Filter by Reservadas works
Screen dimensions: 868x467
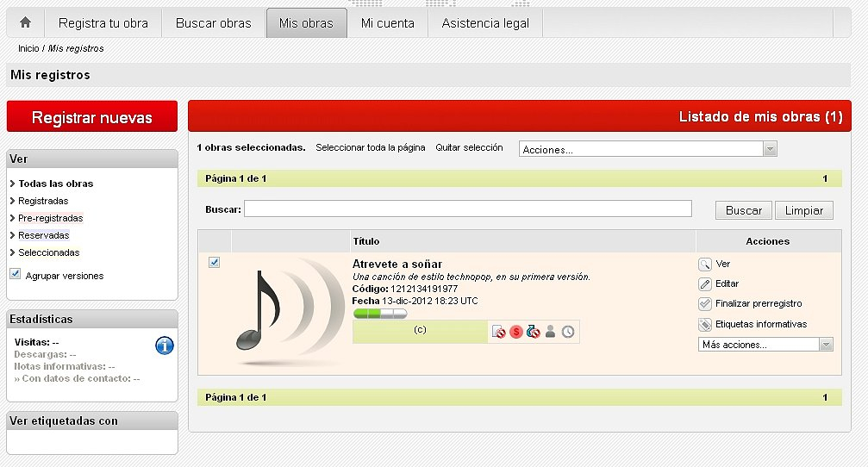tap(44, 235)
